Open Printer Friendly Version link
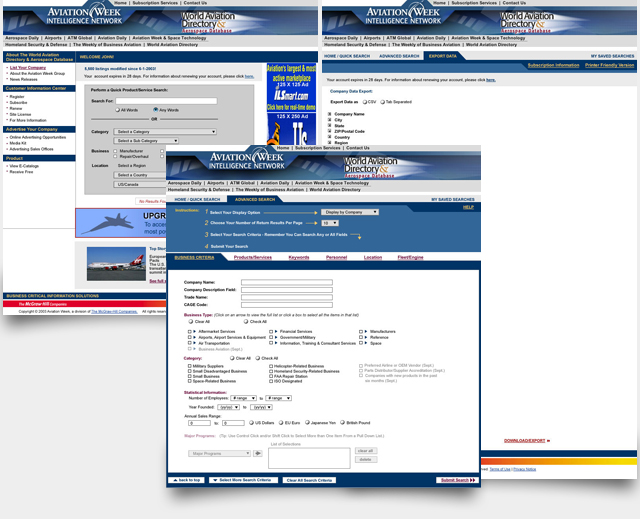640x519 pixels. pyautogui.click(x=609, y=65)
